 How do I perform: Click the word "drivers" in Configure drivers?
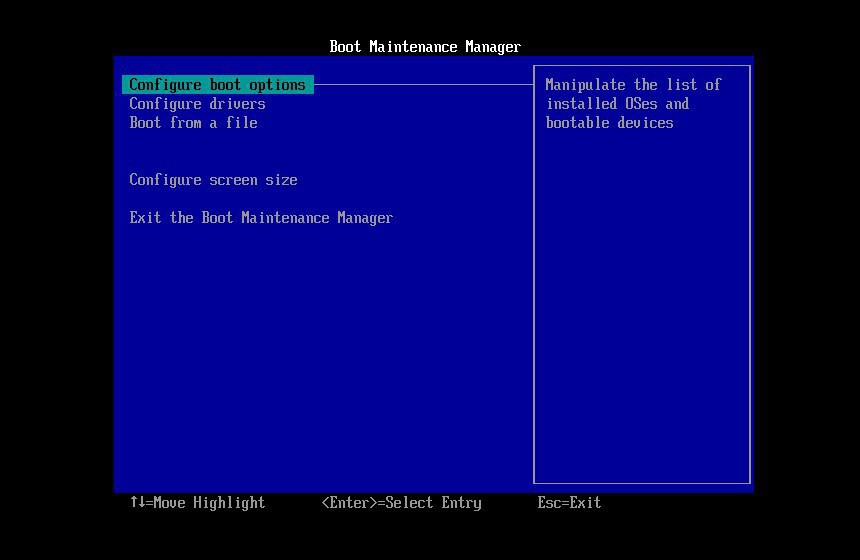tap(237, 104)
